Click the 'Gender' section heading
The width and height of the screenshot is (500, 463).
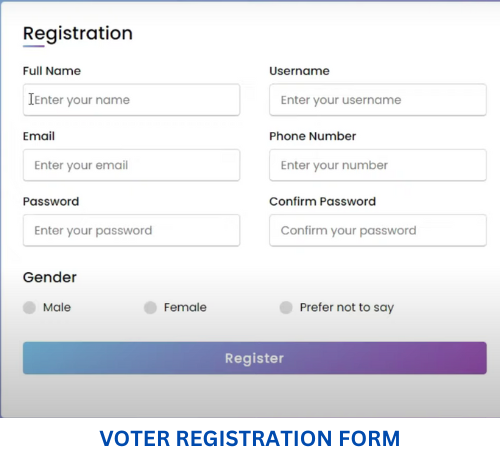pos(50,277)
